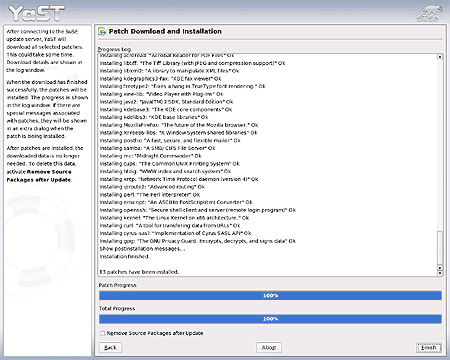Click the SuSE chameleon logo
This screenshot has width=450, height=360.
pyautogui.click(x=429, y=14)
